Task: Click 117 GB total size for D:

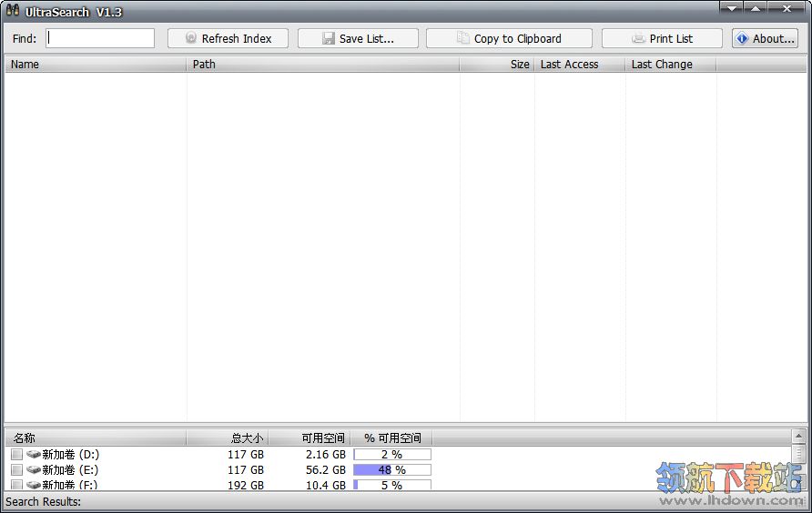Action: point(246,455)
